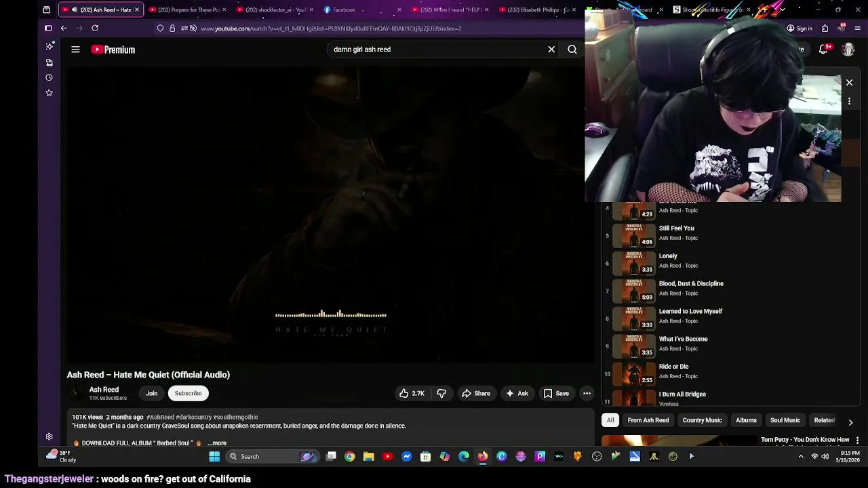Screen dimensions: 868x488
Task: Open more actions ellipsis under the video
Action: (x=587, y=393)
